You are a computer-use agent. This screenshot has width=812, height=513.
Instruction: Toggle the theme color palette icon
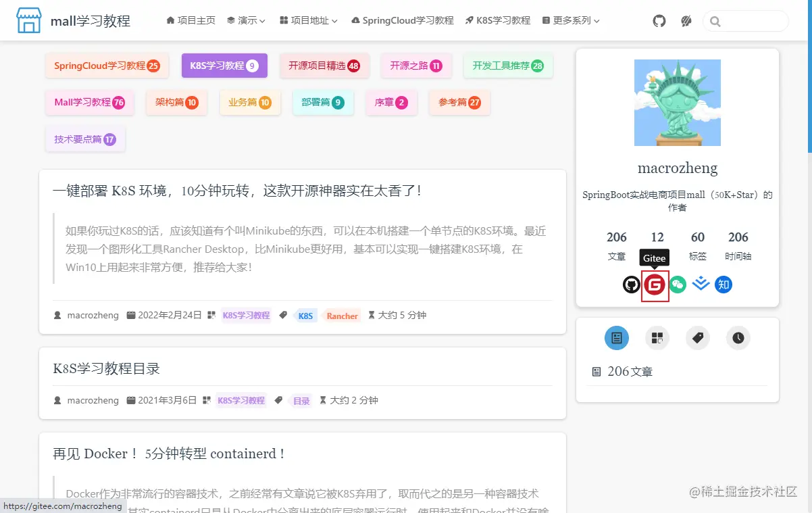686,21
